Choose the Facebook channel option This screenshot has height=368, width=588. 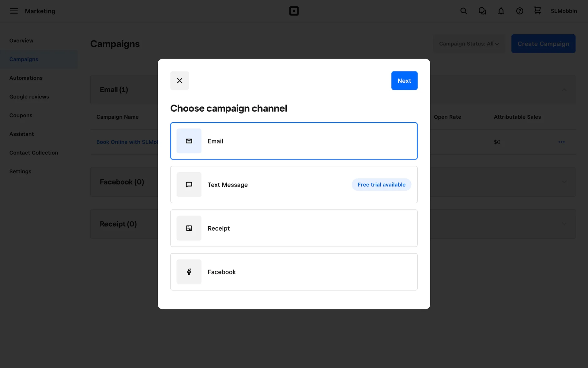294,272
